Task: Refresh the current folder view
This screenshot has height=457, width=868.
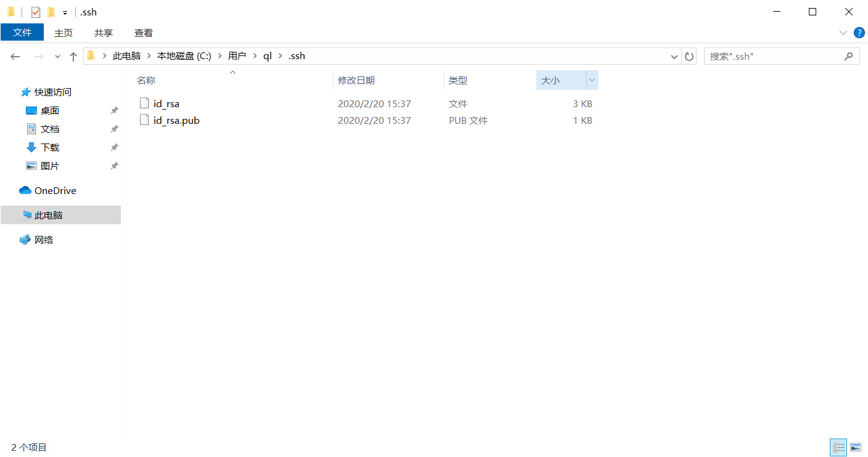Action: [x=689, y=57]
